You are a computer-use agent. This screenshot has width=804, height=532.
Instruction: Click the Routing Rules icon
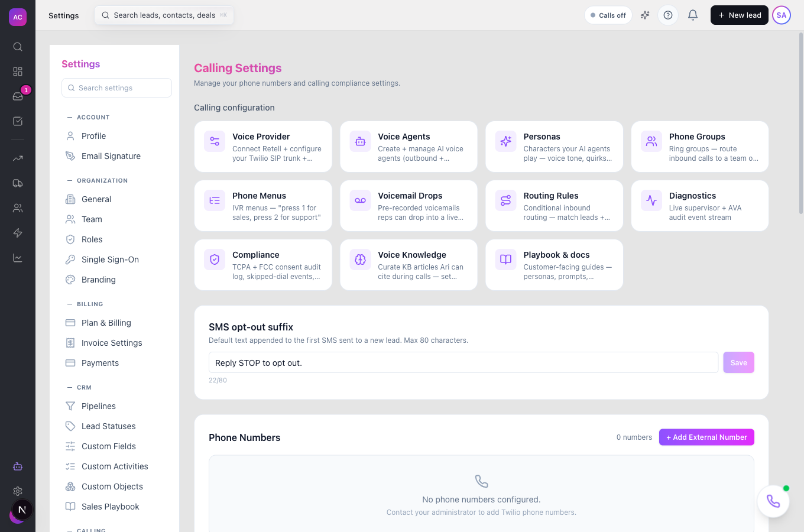pyautogui.click(x=505, y=200)
